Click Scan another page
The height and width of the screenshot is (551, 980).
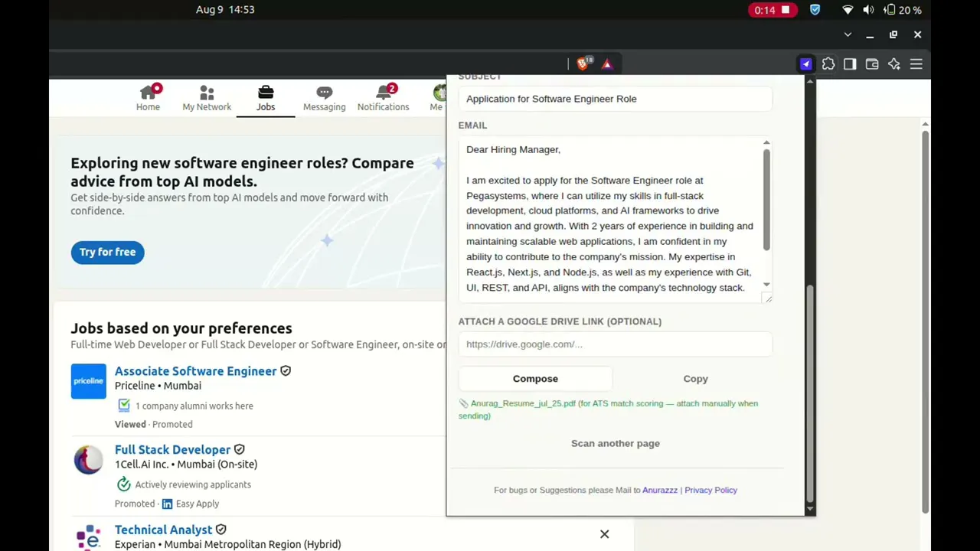615,443
